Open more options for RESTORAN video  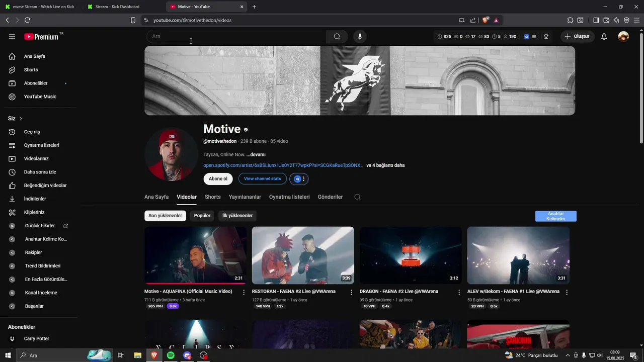pos(352,292)
